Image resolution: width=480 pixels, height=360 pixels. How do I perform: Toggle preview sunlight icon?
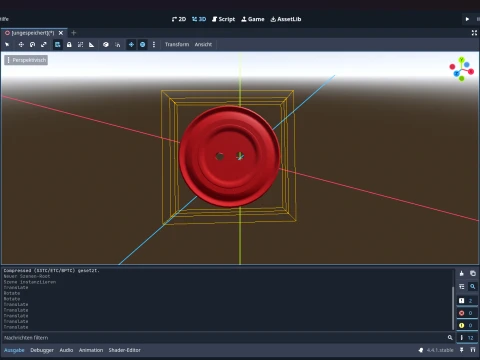tap(131, 44)
